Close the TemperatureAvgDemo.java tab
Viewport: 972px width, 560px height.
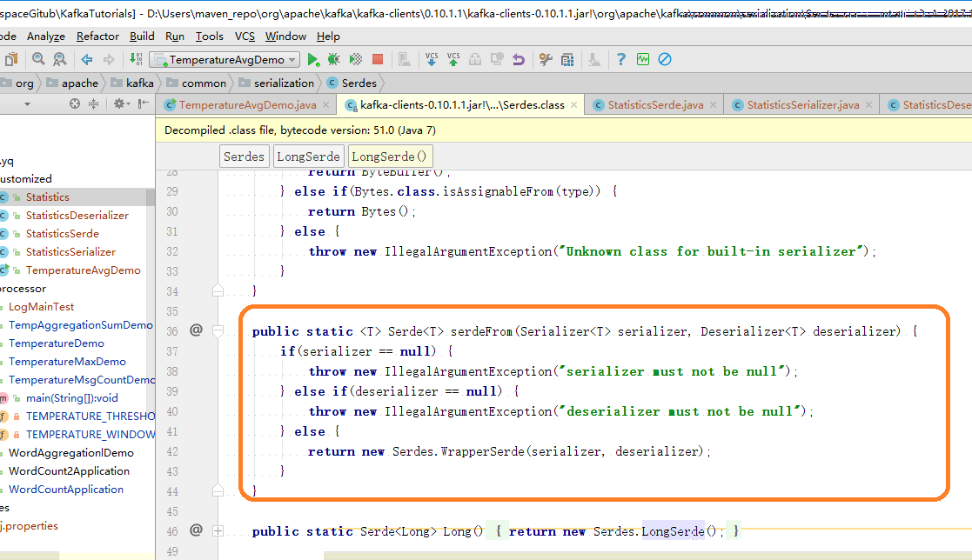coord(325,104)
